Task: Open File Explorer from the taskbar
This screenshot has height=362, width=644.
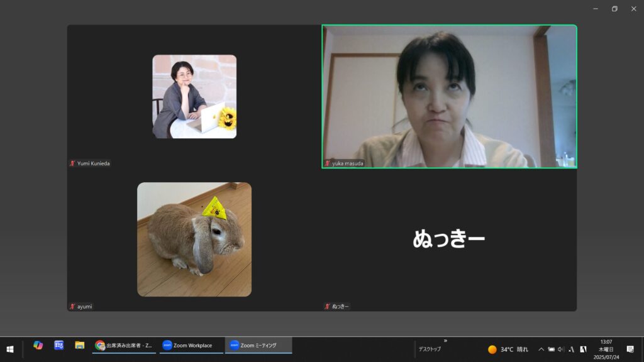Action: [80, 345]
